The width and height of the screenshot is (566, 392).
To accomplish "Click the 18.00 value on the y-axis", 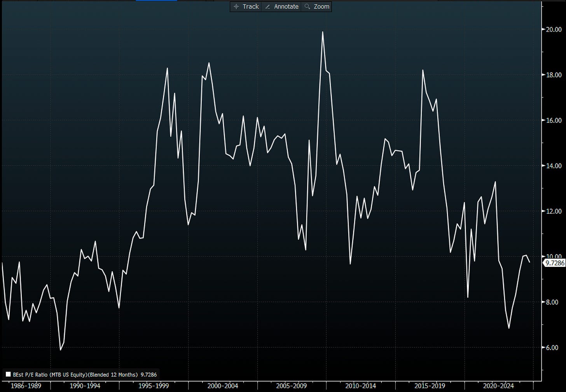I will (x=554, y=75).
